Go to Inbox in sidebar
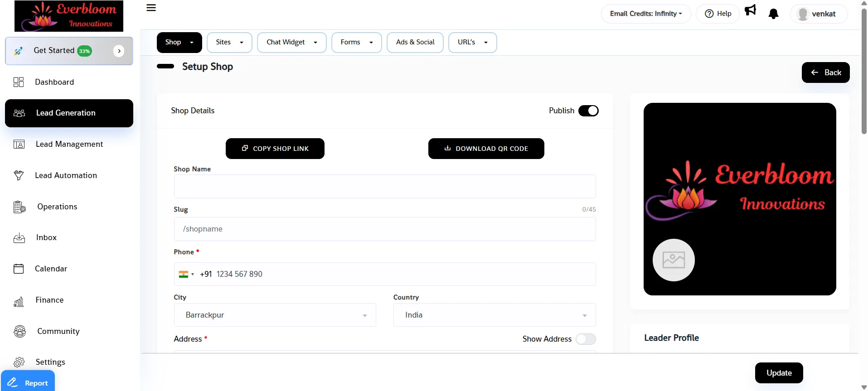This screenshot has height=391, width=868. [x=46, y=237]
